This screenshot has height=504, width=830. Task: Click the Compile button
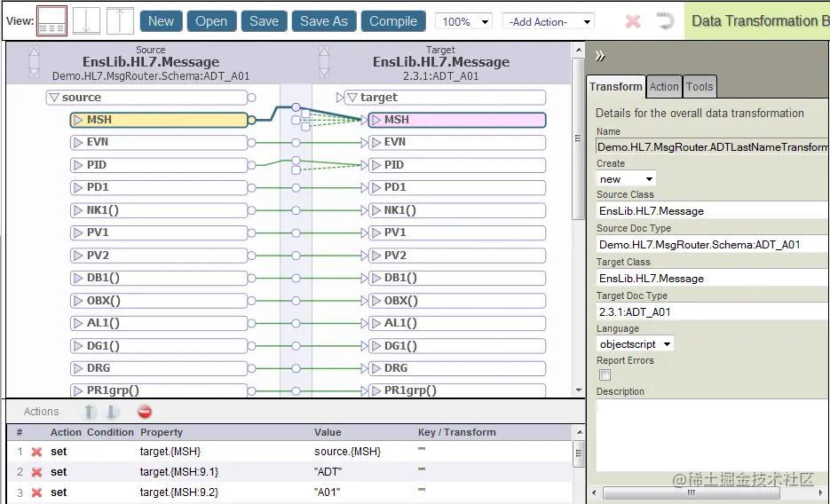pos(393,21)
